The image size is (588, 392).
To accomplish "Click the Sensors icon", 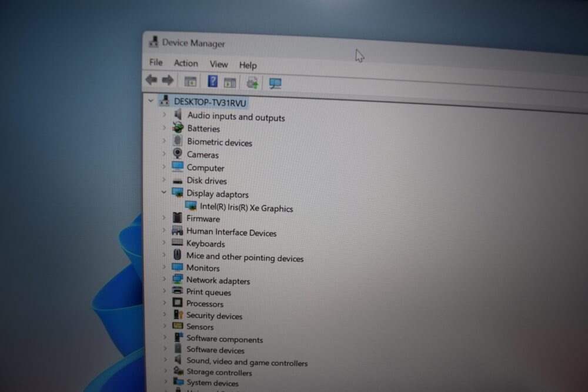I will (178, 326).
